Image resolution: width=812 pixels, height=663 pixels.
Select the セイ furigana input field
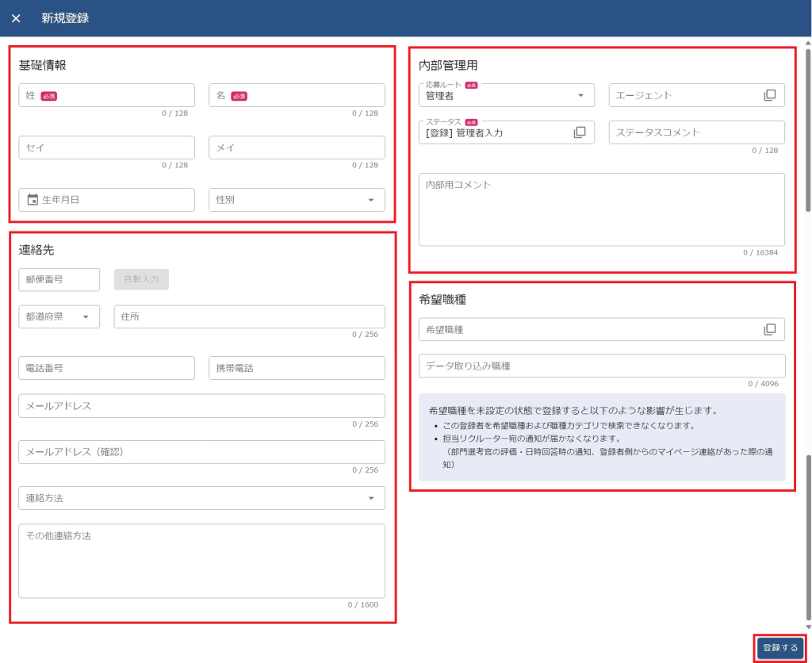click(106, 148)
